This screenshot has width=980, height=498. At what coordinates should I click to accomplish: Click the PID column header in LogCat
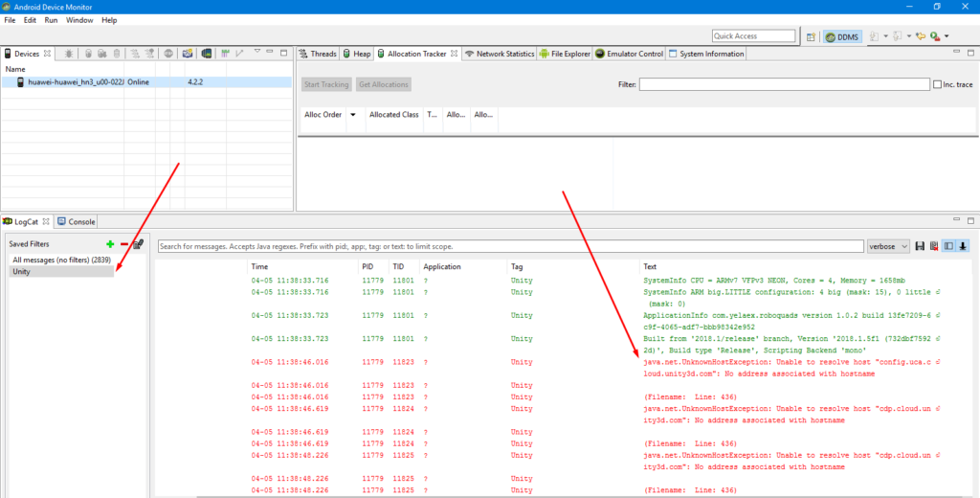coord(367,266)
